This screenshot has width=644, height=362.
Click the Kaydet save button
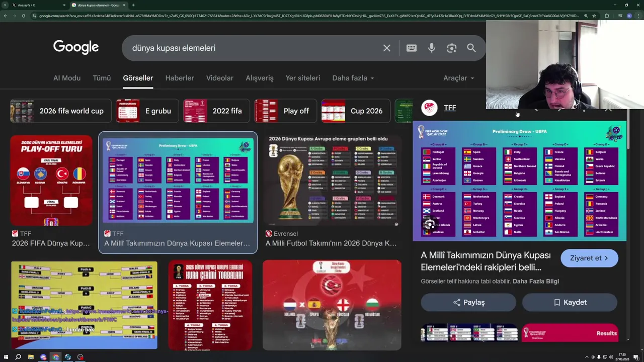coord(570,302)
